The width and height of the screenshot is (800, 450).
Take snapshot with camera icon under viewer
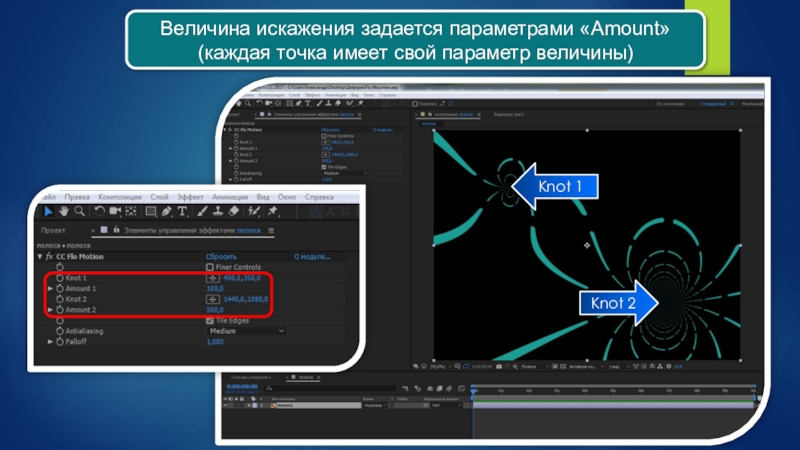498,366
